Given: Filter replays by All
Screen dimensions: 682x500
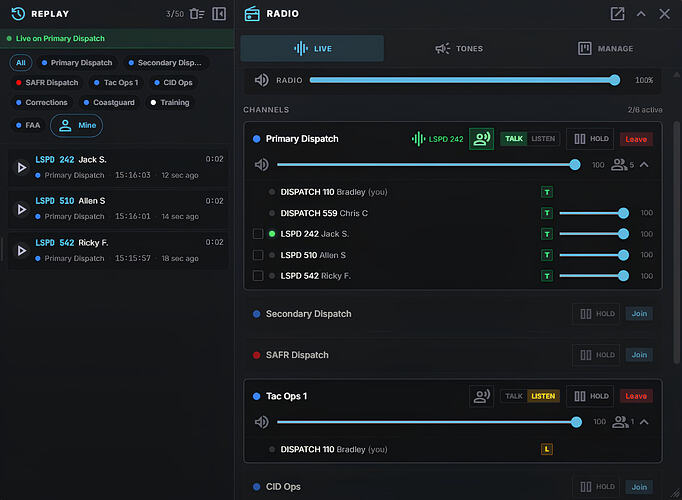Looking at the screenshot, I should (20, 63).
